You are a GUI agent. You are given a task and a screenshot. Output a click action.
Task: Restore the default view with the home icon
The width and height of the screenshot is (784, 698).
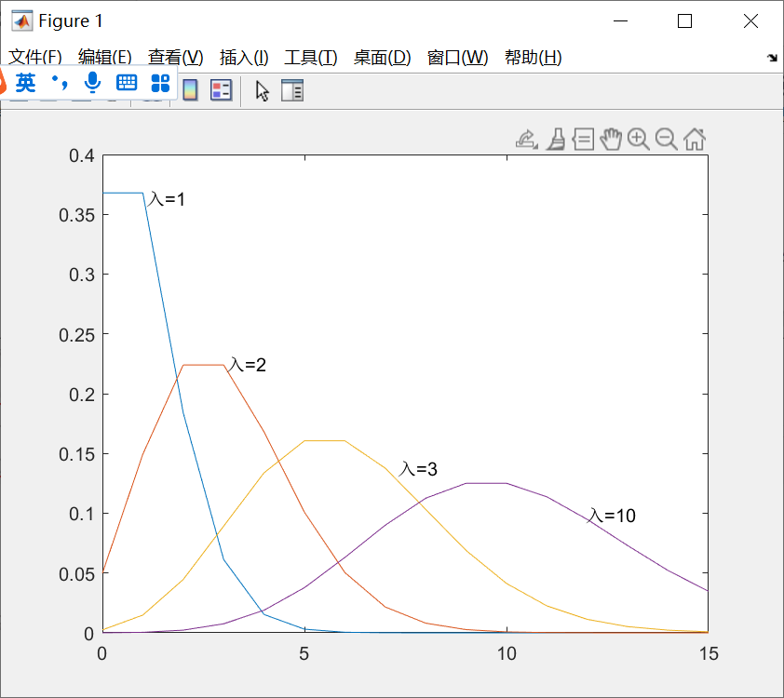(693, 139)
